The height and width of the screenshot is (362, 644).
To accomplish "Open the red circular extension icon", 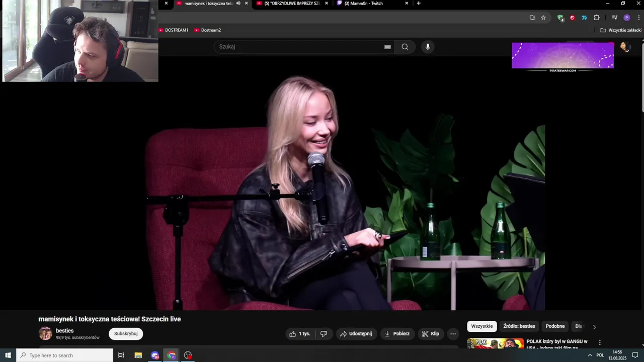I will [573, 18].
